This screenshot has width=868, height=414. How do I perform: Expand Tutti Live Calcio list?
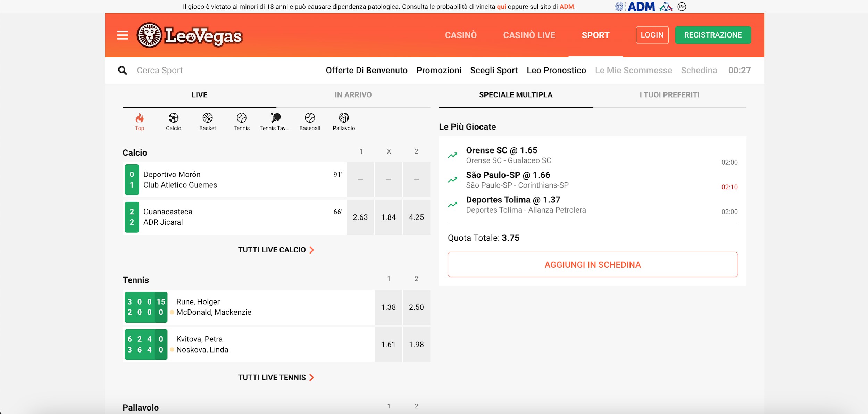coord(276,250)
